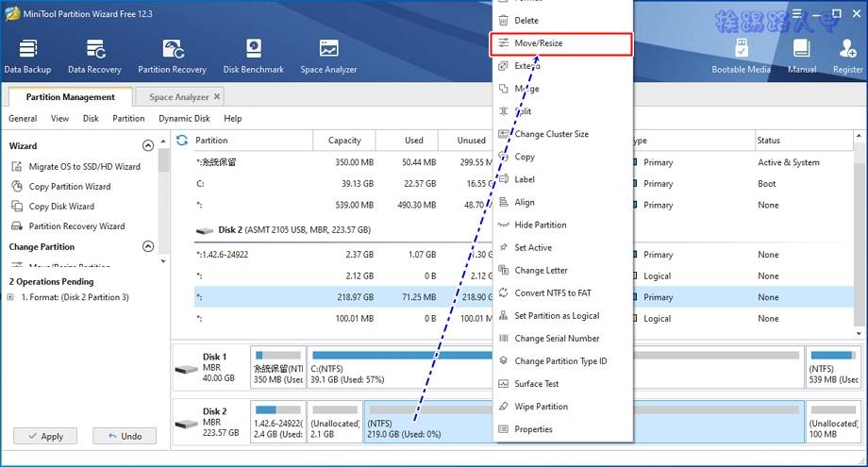Launch Data Recovery from toolbar
This screenshot has height=467, width=868.
point(94,56)
